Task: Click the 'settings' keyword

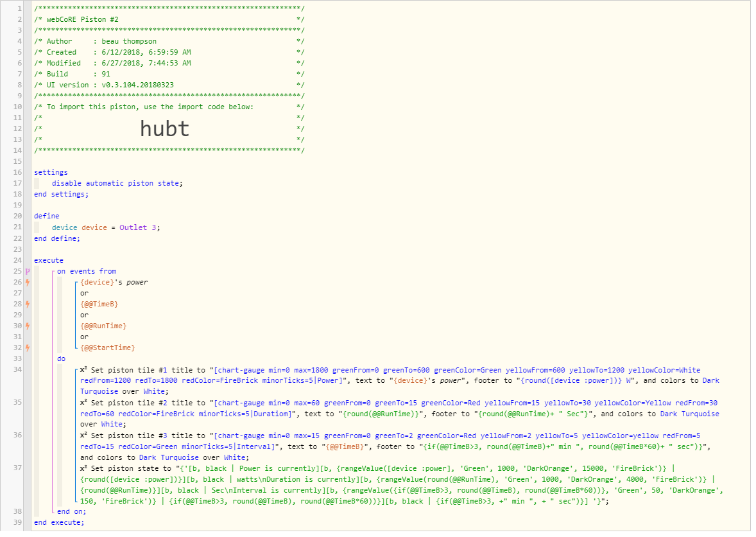Action: click(x=51, y=173)
